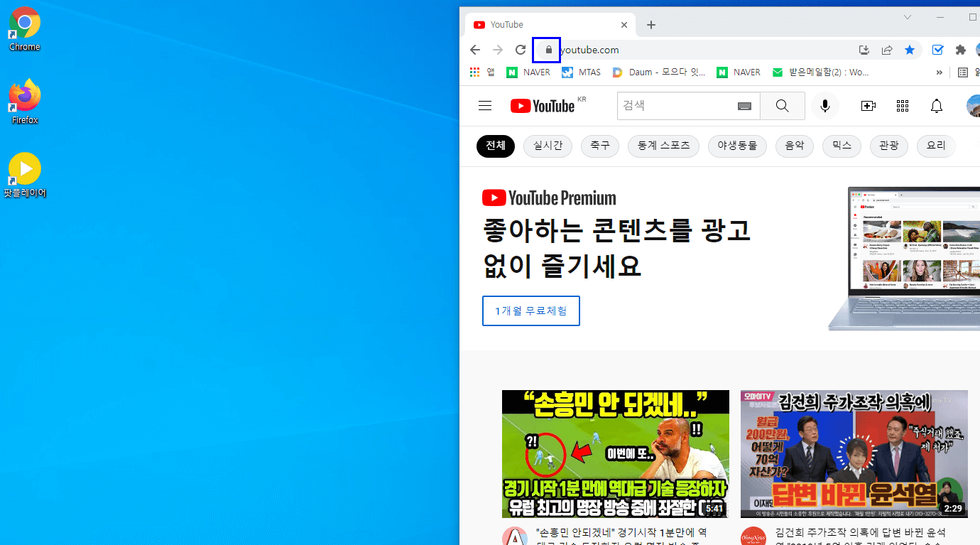Open the create video camera icon
Image resolution: width=980 pixels, height=545 pixels.
pyautogui.click(x=868, y=106)
